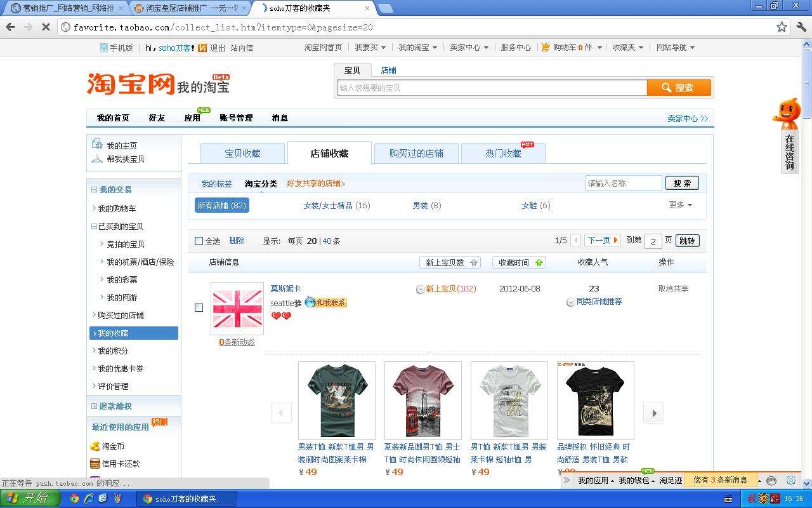812x508 pixels.
Task: Click the 手机版 mobile version icon
Action: click(x=104, y=48)
